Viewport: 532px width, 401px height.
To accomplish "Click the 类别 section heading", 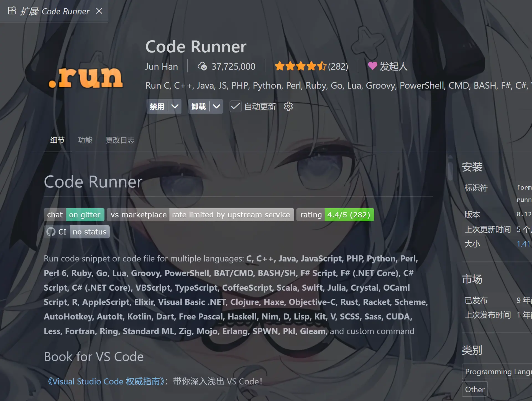I will pos(472,350).
